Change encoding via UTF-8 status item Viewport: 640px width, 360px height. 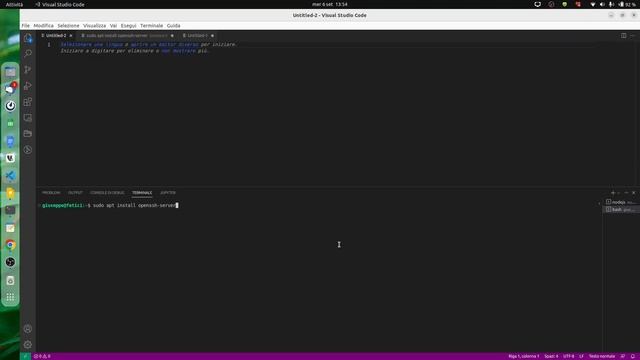point(569,356)
